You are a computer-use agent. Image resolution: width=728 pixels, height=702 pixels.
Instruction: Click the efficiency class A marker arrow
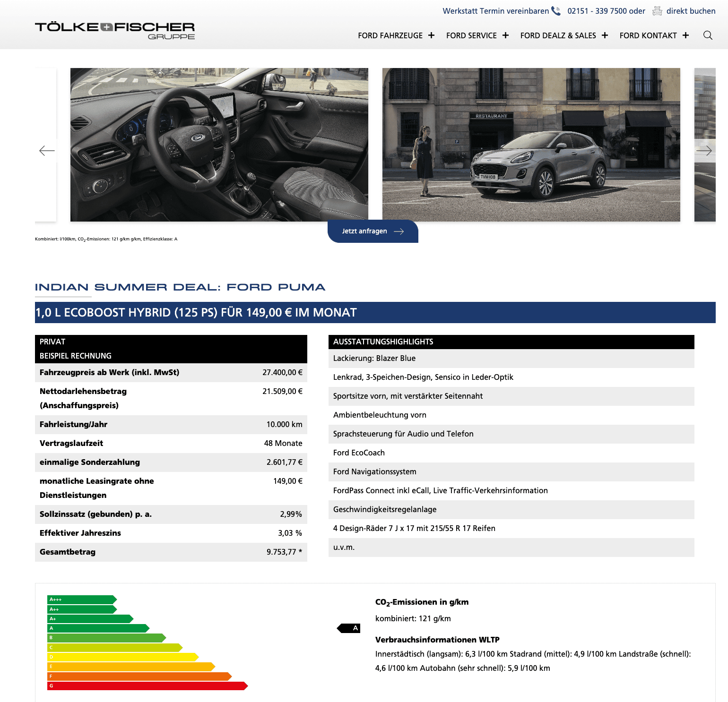tap(348, 628)
